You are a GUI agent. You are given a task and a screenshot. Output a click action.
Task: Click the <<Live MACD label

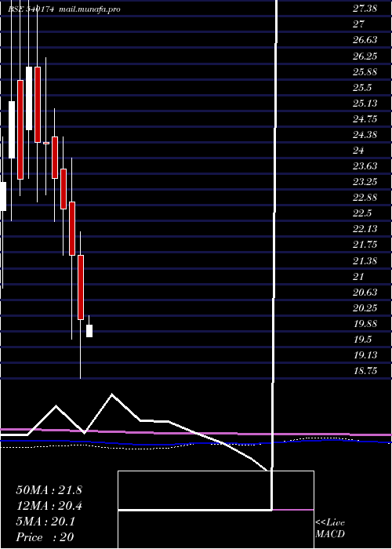click(x=330, y=529)
